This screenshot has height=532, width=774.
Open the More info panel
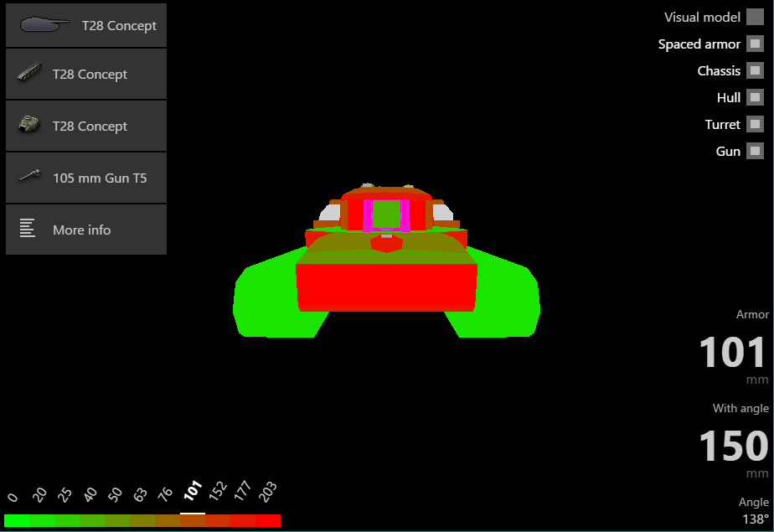(x=86, y=230)
